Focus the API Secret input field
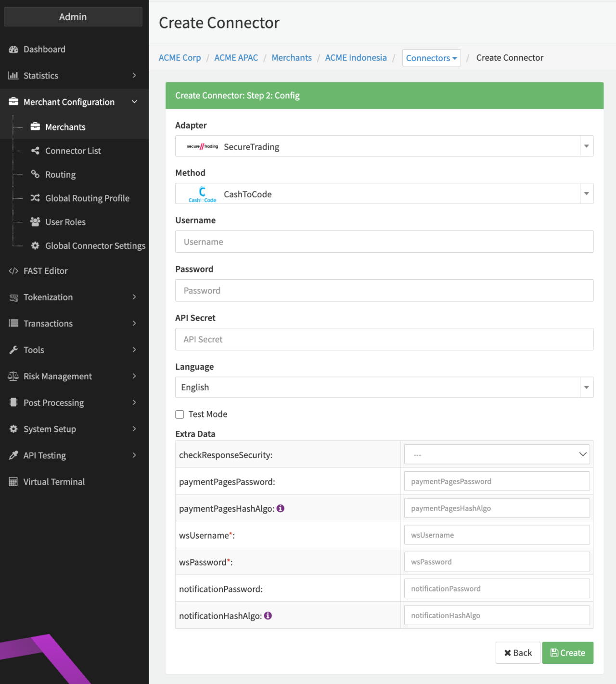616x684 pixels. [384, 339]
